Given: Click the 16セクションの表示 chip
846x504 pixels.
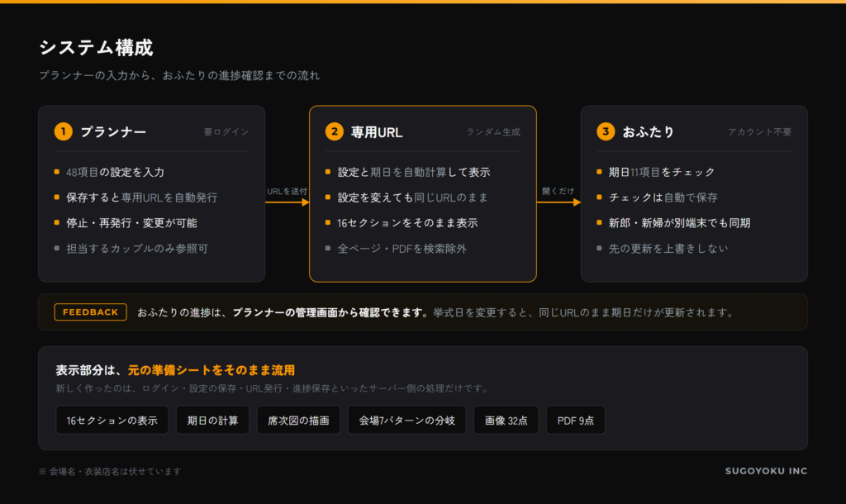Looking at the screenshot, I should point(112,420).
